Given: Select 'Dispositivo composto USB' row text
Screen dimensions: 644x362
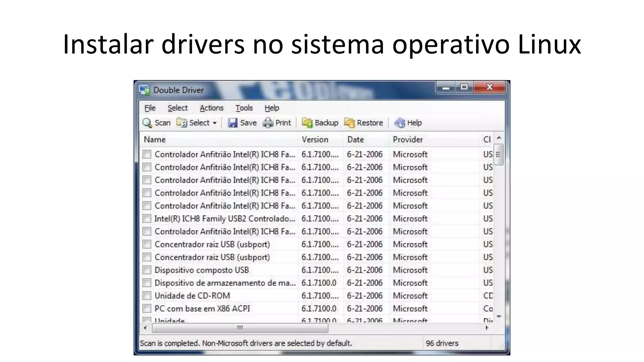Looking at the screenshot, I should (x=202, y=270).
